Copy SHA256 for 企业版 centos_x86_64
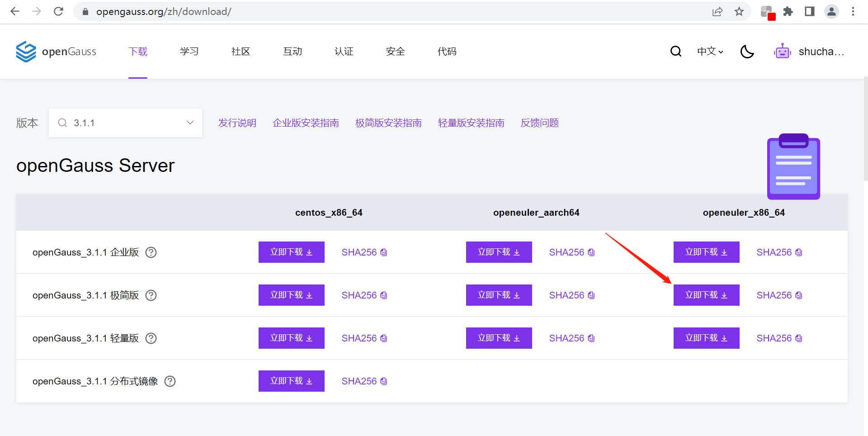Viewport: 868px width, 436px height. click(364, 252)
